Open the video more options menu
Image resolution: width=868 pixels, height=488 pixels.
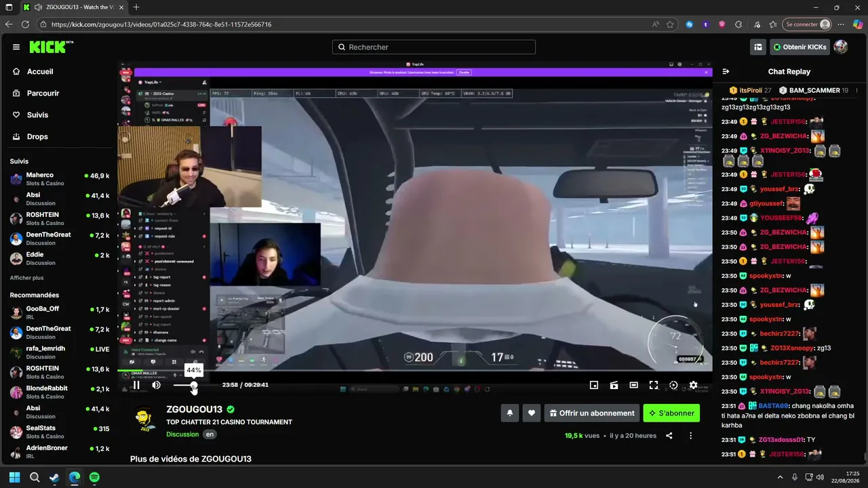tap(690, 436)
